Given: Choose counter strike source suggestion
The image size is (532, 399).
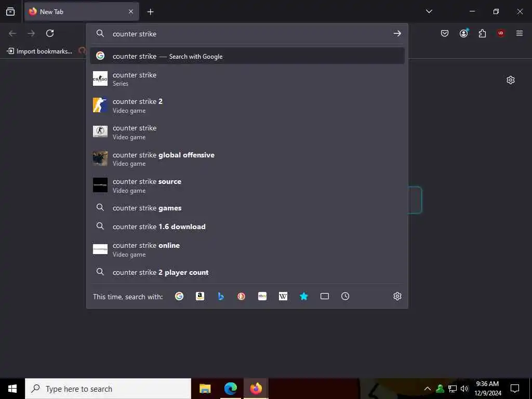Looking at the screenshot, I should 247,185.
